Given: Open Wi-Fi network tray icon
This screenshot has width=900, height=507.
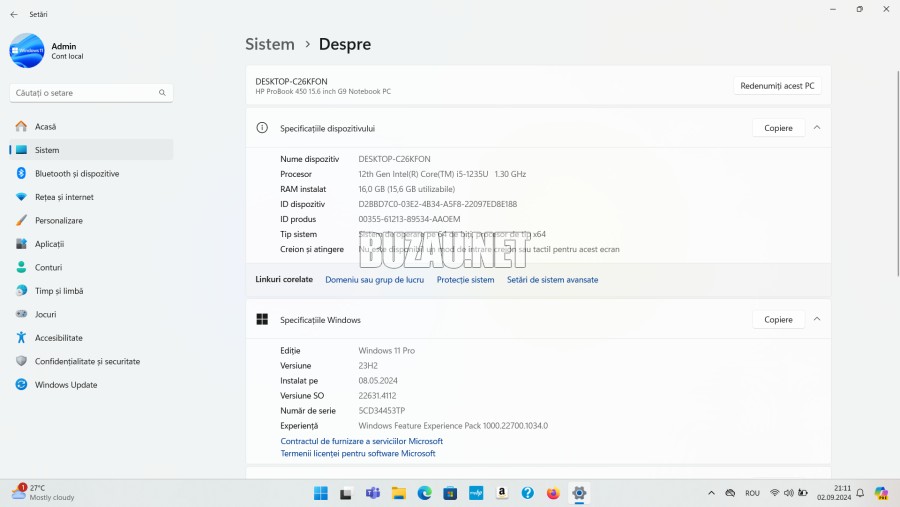Looking at the screenshot, I should (x=774, y=493).
